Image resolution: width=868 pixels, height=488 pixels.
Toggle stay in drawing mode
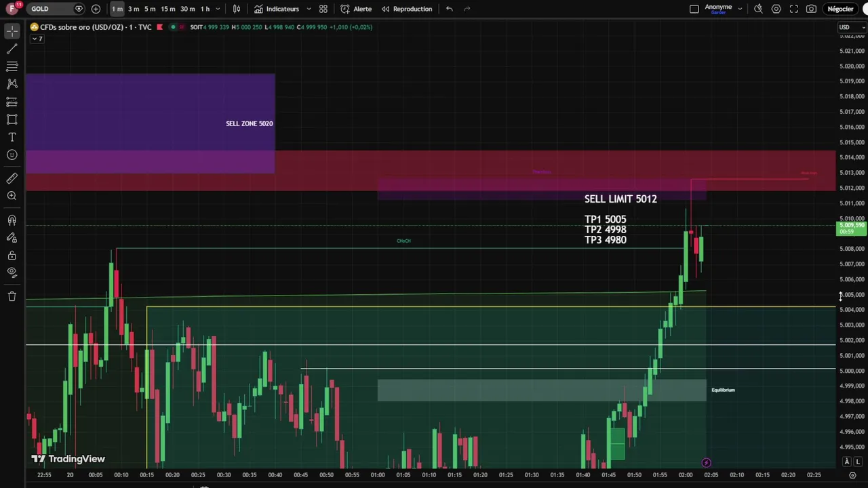[x=12, y=238]
